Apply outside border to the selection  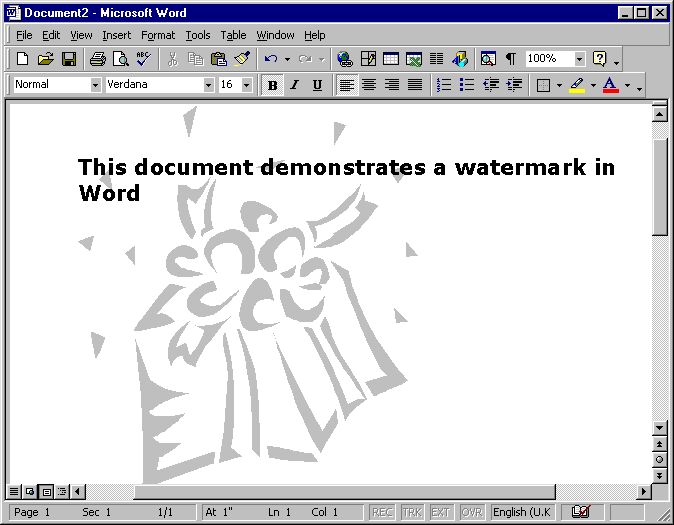tap(544, 85)
